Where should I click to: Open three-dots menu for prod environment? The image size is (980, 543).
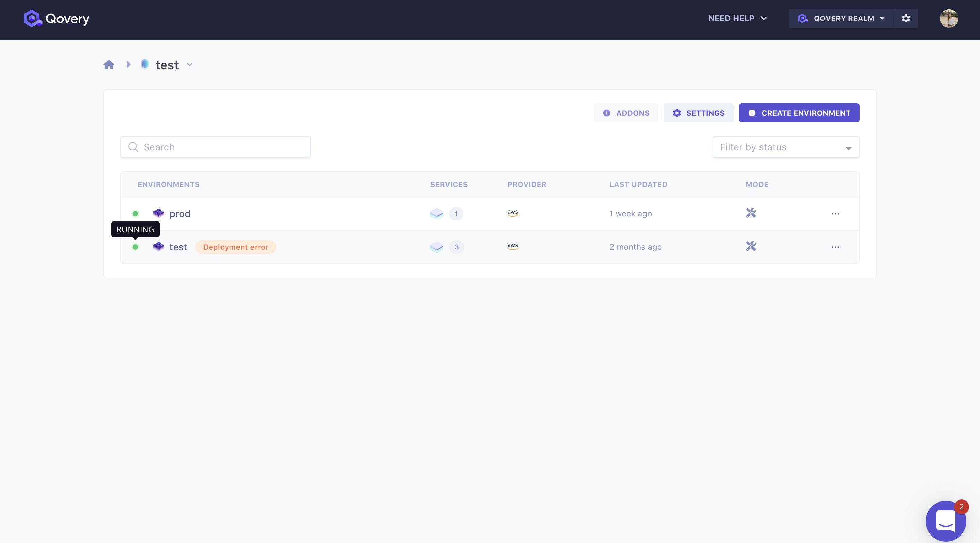[x=835, y=214]
